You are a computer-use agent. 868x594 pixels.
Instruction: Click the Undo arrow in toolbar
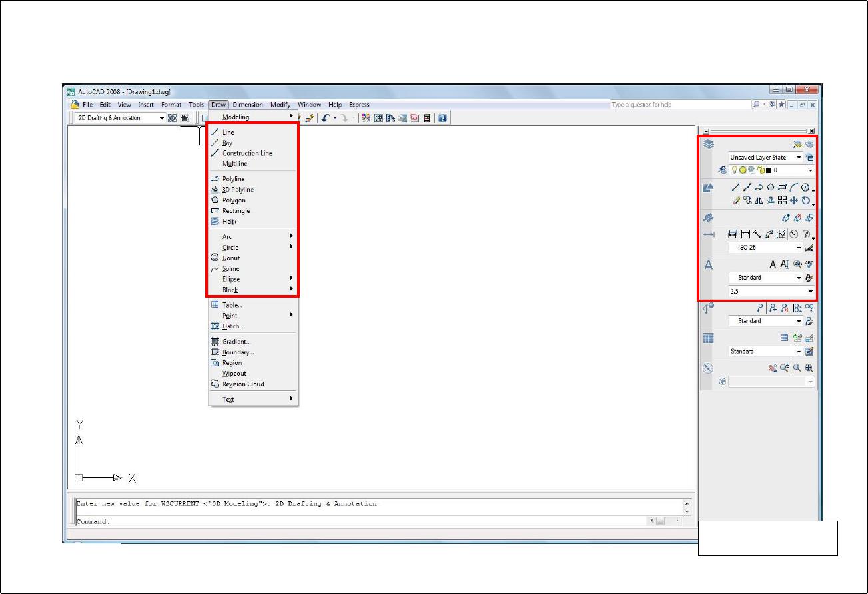pos(326,118)
